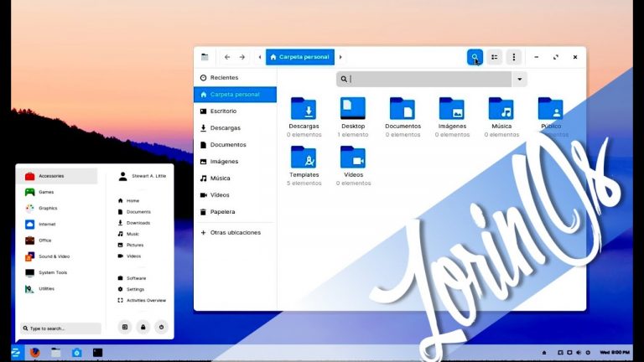Open the three-dot options menu
This screenshot has width=644, height=362.
tap(514, 57)
